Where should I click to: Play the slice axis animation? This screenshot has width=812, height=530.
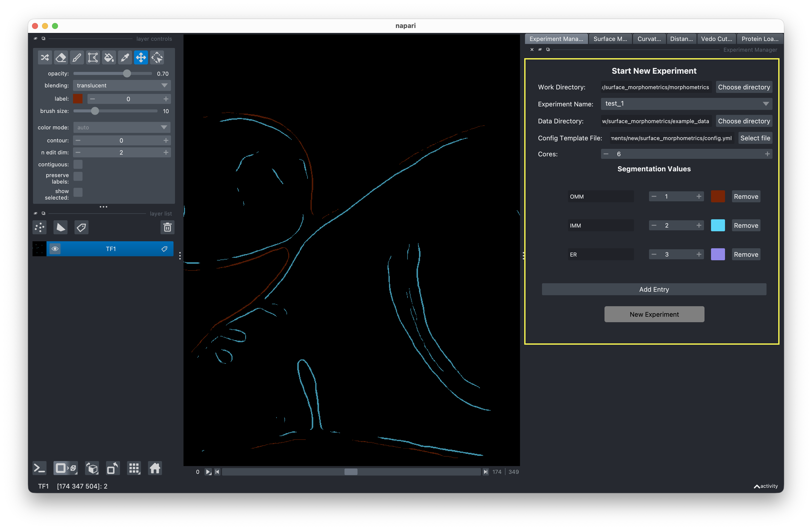coord(208,472)
